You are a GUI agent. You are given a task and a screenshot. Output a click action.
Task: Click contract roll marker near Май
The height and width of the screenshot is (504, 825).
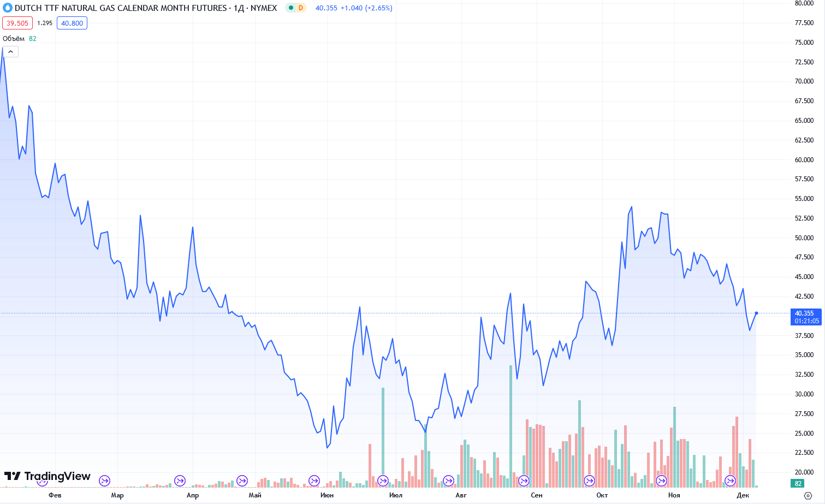coord(242,481)
